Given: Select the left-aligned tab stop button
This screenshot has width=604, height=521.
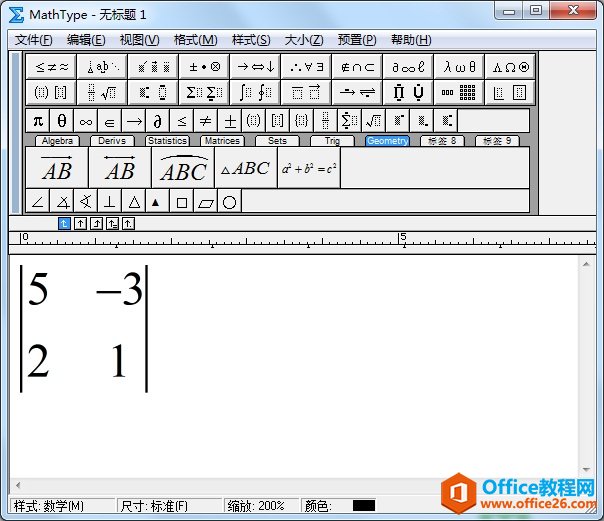Looking at the screenshot, I should point(64,223).
